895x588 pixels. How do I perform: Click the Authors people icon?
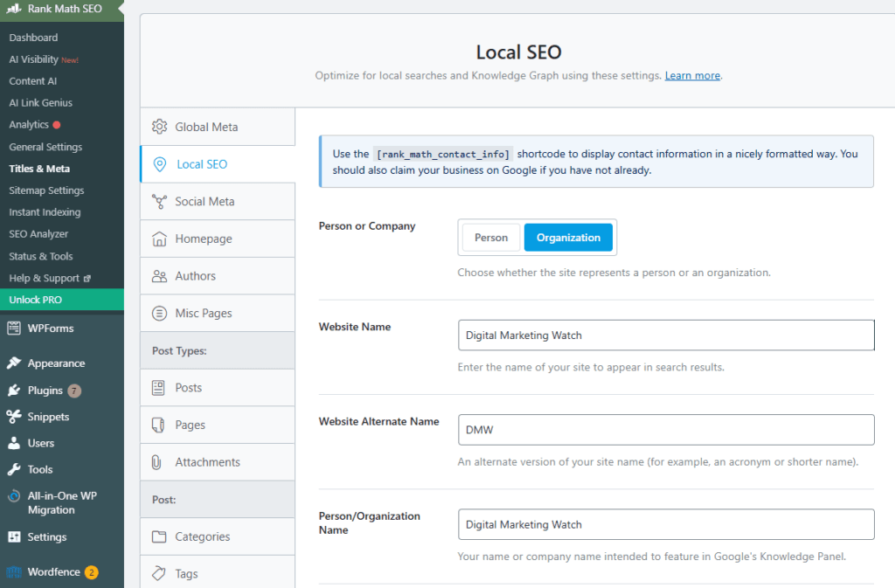pos(159,276)
